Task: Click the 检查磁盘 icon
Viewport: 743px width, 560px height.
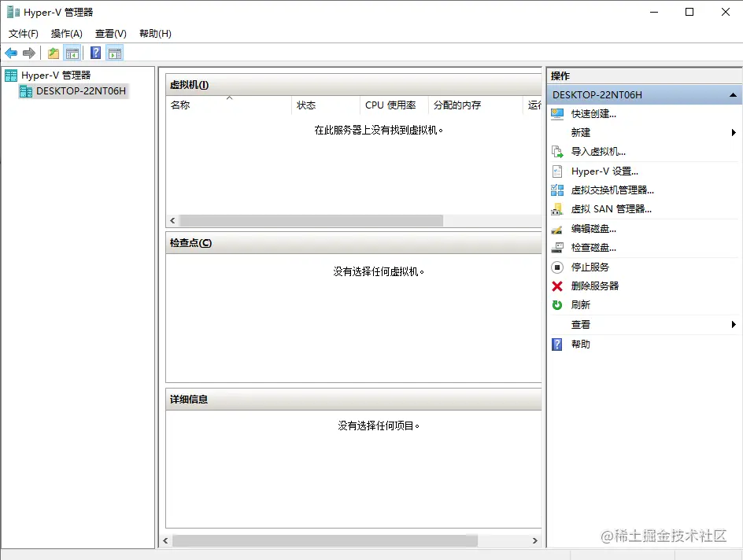Action: pos(557,248)
